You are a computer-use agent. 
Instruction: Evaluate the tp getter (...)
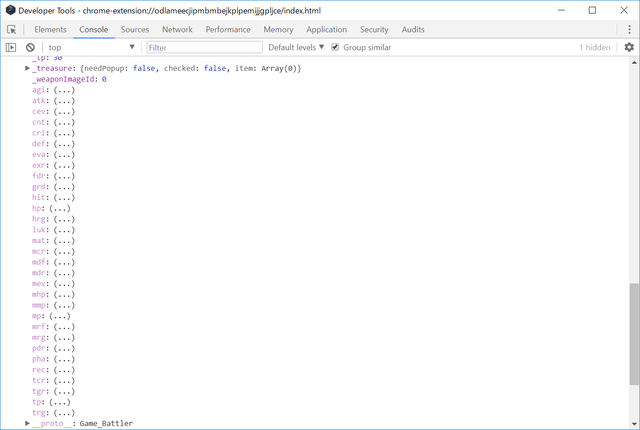pyautogui.click(x=60, y=402)
